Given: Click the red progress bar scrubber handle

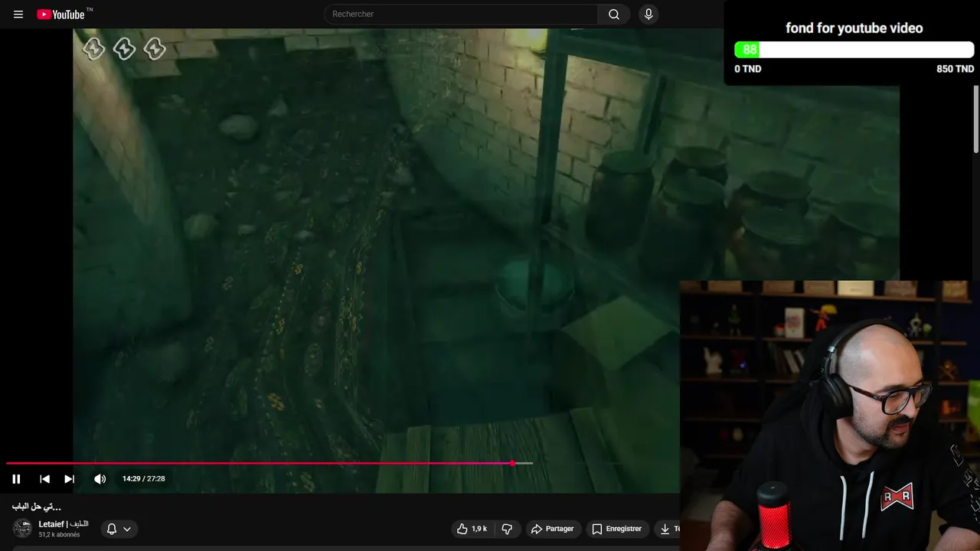Looking at the screenshot, I should 513,463.
